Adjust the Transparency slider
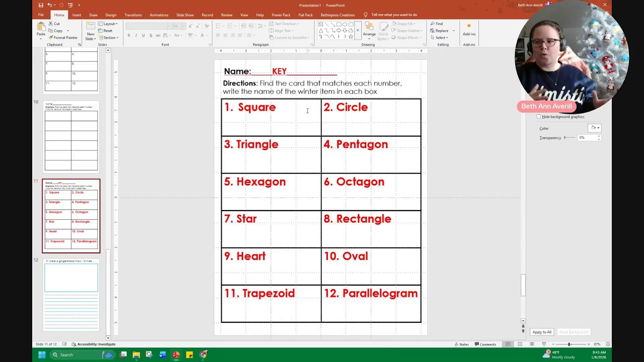The image size is (644, 362). (x=569, y=137)
